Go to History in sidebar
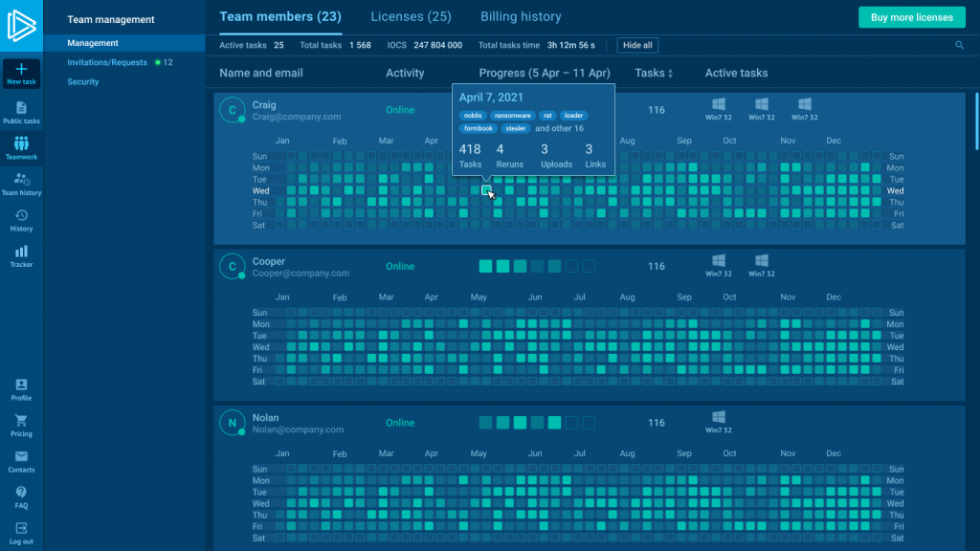Viewport: 980px width, 551px height. tap(21, 216)
